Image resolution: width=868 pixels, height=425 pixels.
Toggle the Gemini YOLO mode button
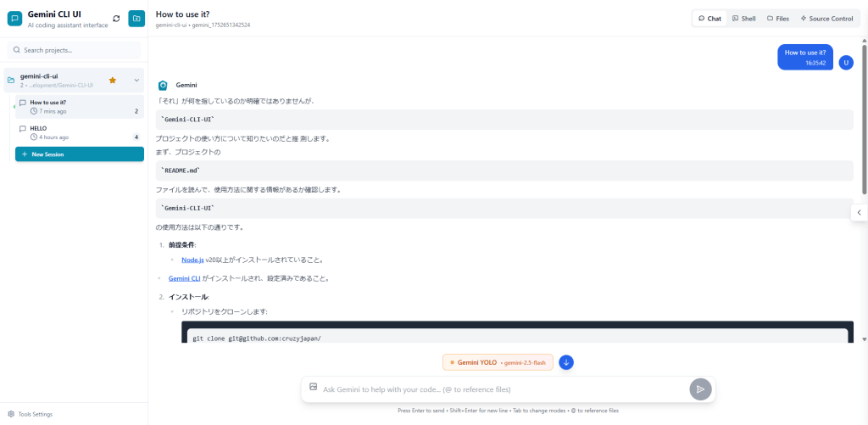click(498, 362)
